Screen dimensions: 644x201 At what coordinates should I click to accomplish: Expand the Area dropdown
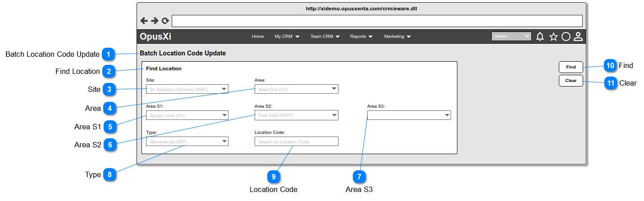[296, 89]
